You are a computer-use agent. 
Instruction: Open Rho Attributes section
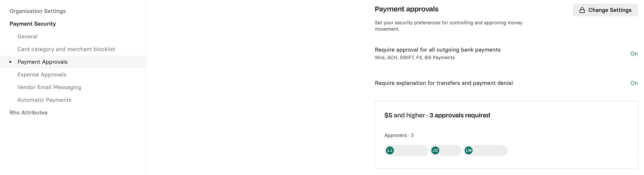pos(29,113)
